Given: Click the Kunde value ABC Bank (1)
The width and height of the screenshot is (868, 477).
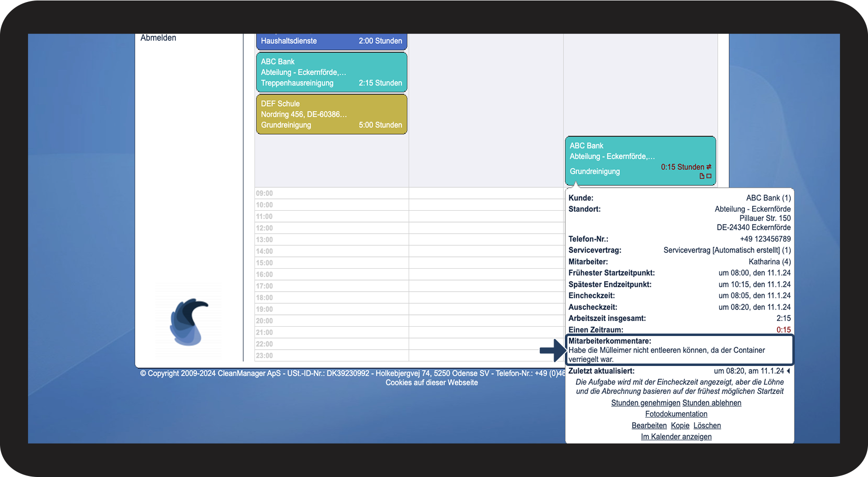Looking at the screenshot, I should [769, 198].
